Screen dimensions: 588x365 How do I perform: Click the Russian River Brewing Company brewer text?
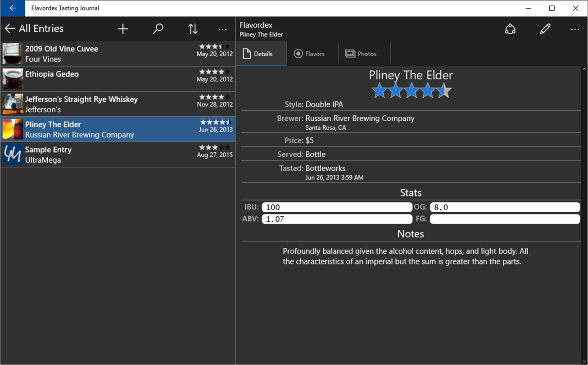click(360, 118)
